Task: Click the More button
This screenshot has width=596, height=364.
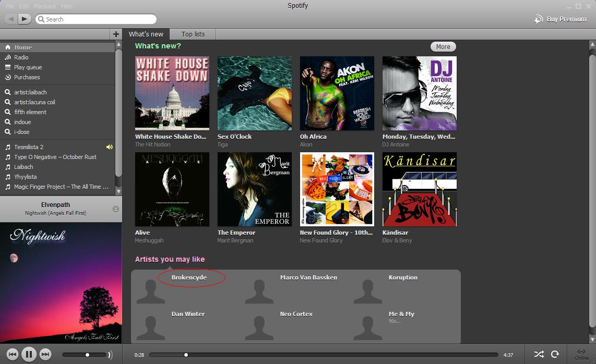Action: click(443, 47)
